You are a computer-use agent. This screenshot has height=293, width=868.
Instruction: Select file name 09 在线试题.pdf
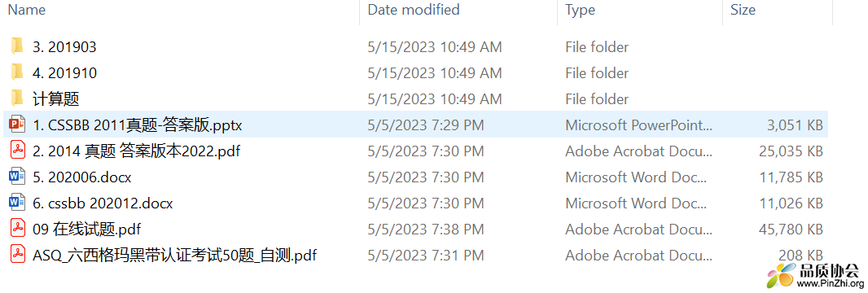tap(83, 229)
